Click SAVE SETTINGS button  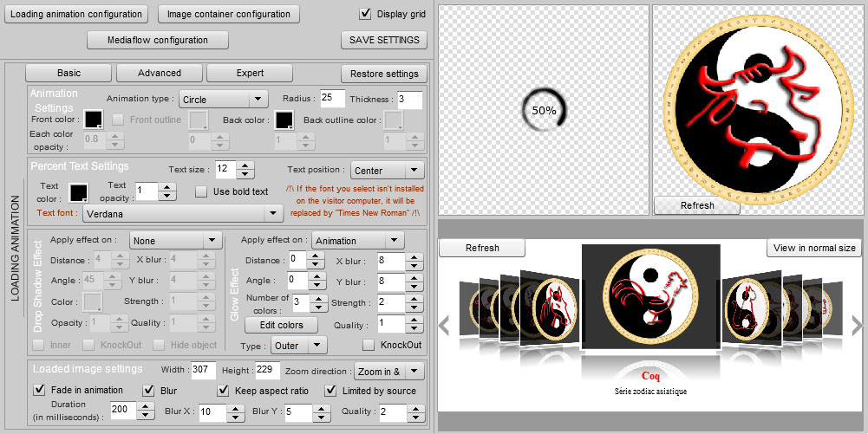(384, 40)
